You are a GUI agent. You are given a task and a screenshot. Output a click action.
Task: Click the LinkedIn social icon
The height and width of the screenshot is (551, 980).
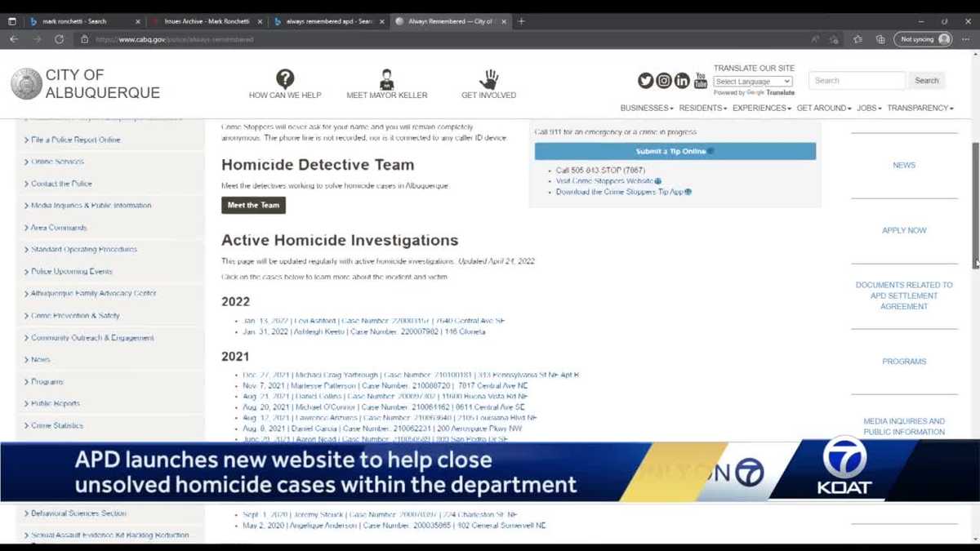coord(682,80)
